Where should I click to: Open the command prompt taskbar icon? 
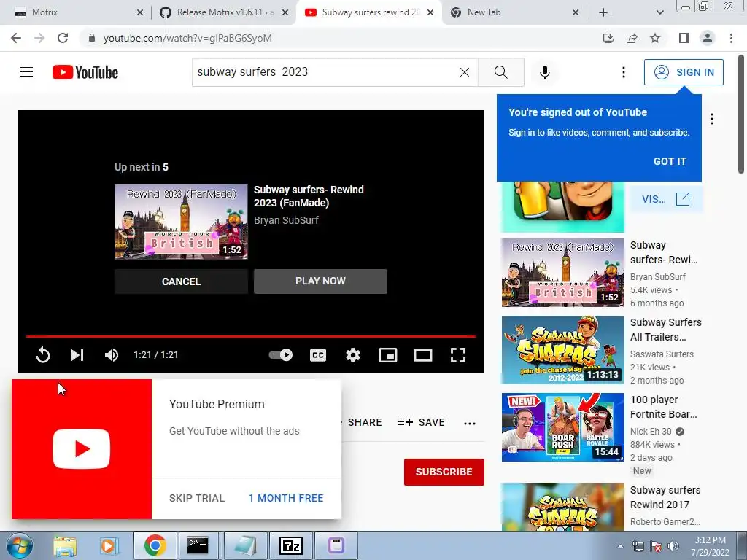tap(198, 545)
